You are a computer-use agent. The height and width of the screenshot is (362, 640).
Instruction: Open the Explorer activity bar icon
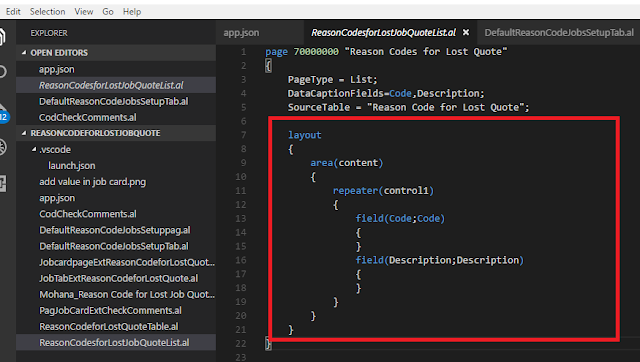tap(3, 37)
